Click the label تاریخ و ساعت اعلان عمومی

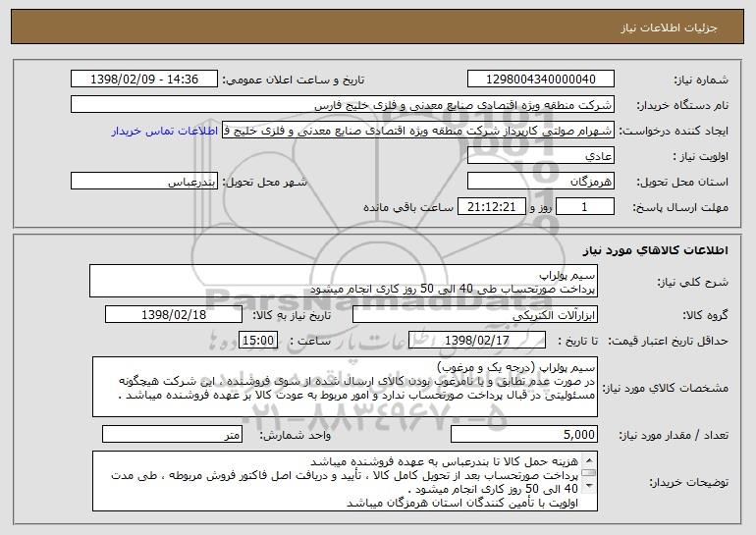pyautogui.click(x=294, y=80)
